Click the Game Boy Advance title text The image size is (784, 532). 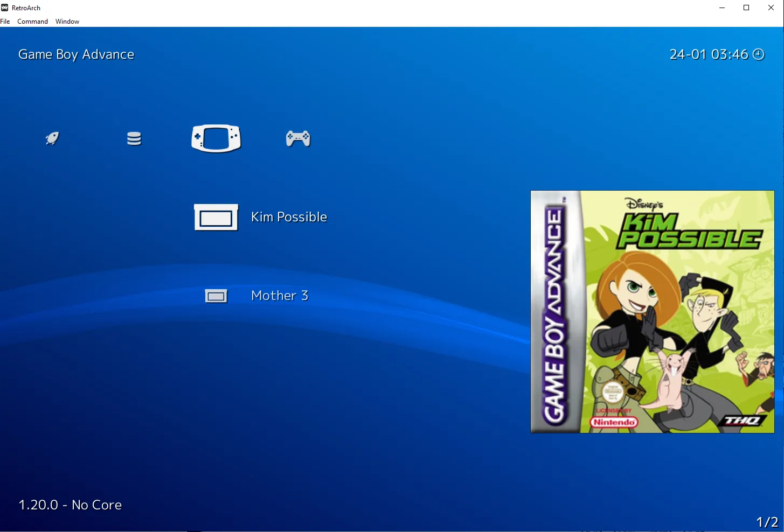76,54
